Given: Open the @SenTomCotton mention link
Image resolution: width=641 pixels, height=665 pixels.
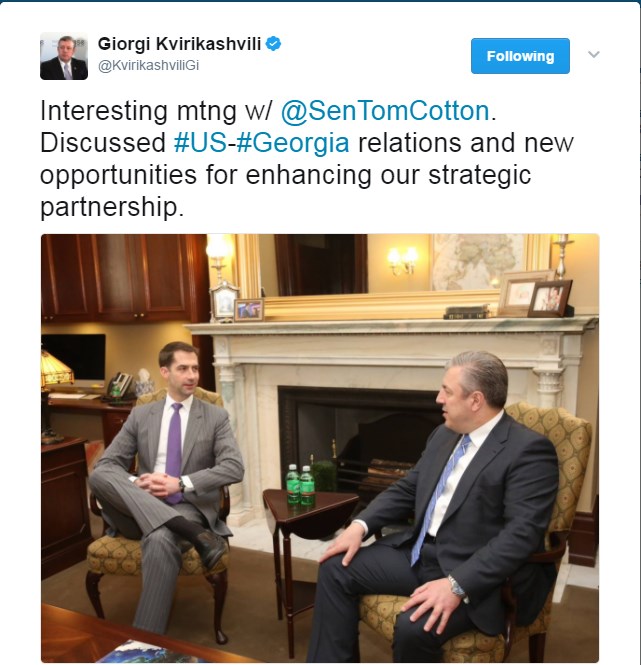Looking at the screenshot, I should tap(385, 111).
